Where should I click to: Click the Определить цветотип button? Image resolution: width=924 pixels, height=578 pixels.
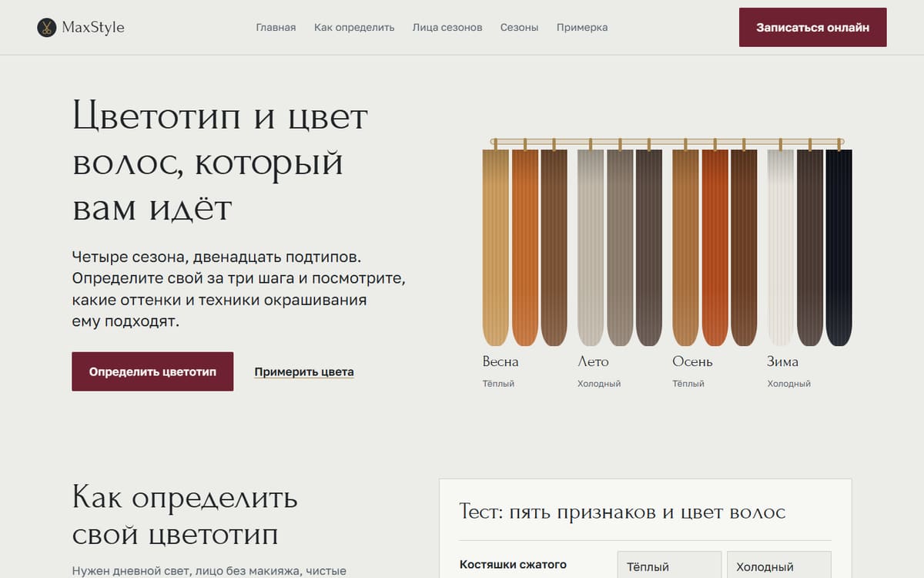coord(152,371)
